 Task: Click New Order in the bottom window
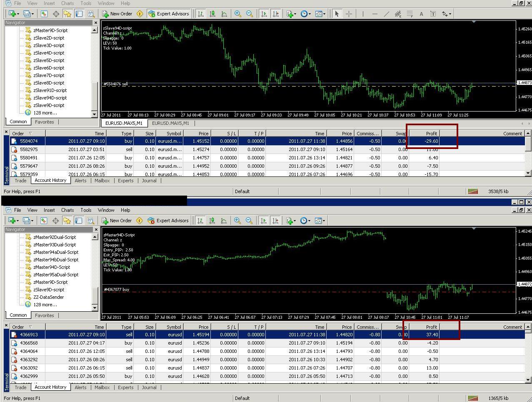tap(117, 221)
